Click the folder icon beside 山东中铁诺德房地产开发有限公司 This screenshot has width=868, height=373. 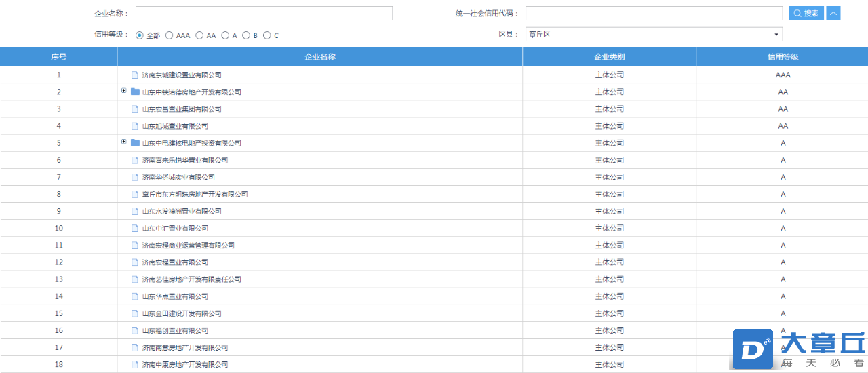click(x=135, y=92)
